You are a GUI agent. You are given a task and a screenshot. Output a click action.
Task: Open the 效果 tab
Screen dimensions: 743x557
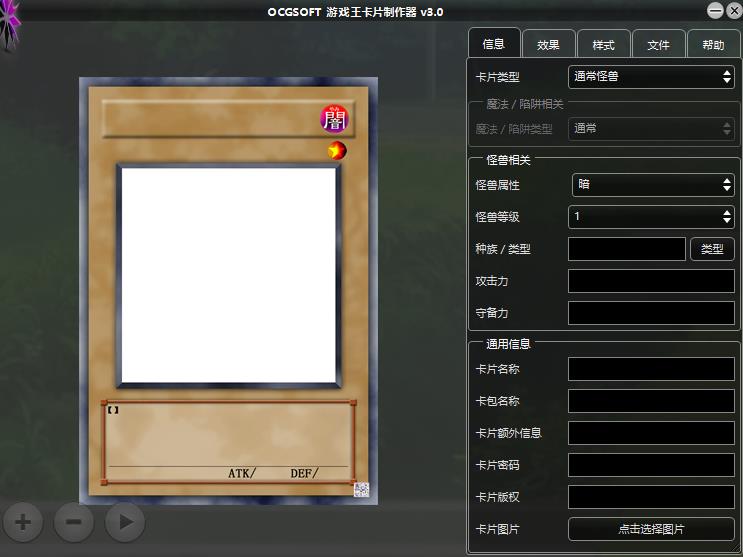coord(548,45)
